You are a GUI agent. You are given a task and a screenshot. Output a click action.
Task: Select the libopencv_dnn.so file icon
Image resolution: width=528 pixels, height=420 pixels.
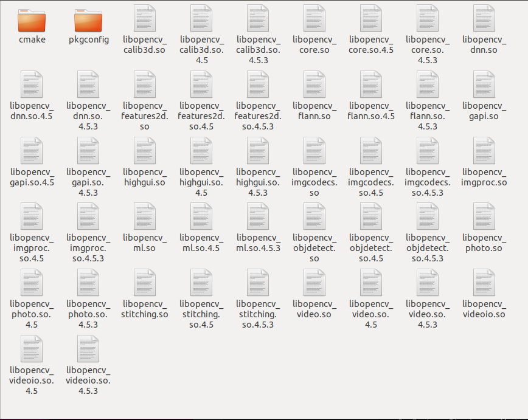[484, 18]
